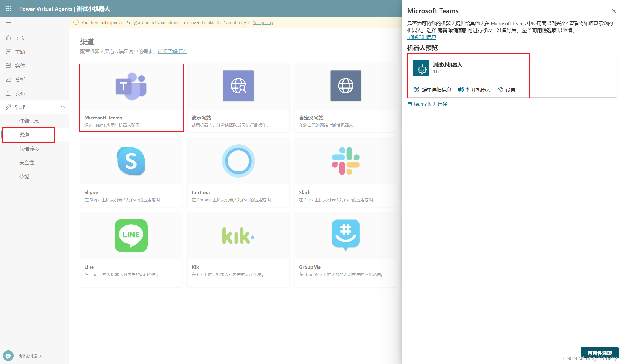The width and height of the screenshot is (624, 364).
Task: Click the manage (管理) wrench icon
Action: (x=8, y=107)
